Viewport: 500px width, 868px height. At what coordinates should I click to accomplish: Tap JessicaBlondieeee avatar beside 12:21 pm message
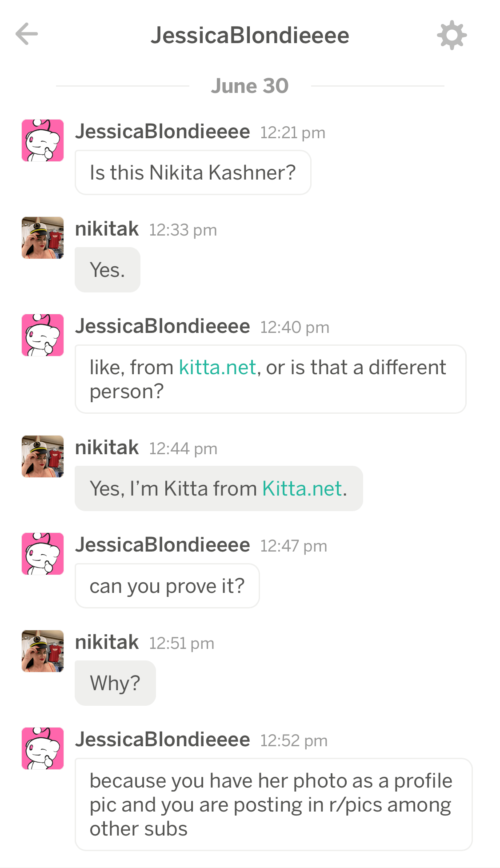point(43,140)
